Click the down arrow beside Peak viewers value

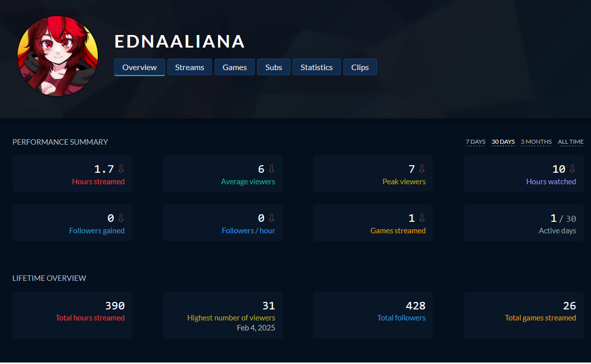pos(422,169)
